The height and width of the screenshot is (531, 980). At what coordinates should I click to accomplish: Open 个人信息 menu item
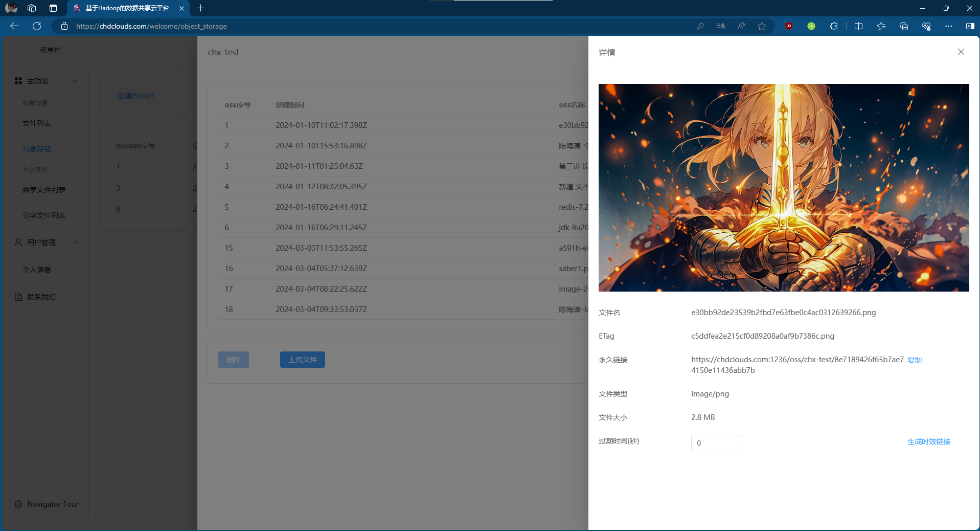point(37,270)
